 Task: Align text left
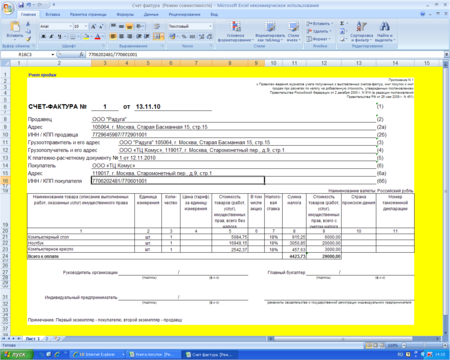(x=113, y=36)
